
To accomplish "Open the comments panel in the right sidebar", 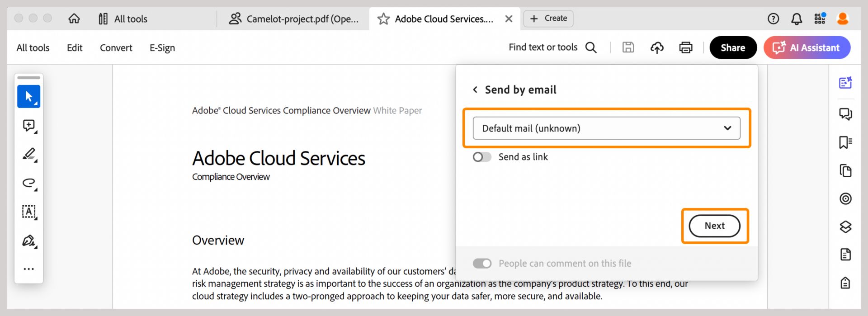I will tap(845, 113).
